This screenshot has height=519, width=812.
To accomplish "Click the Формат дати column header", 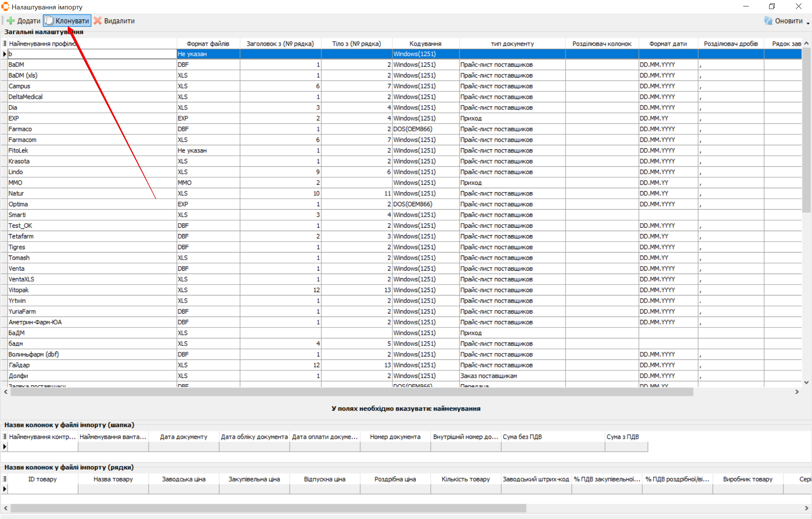I will [x=668, y=44].
